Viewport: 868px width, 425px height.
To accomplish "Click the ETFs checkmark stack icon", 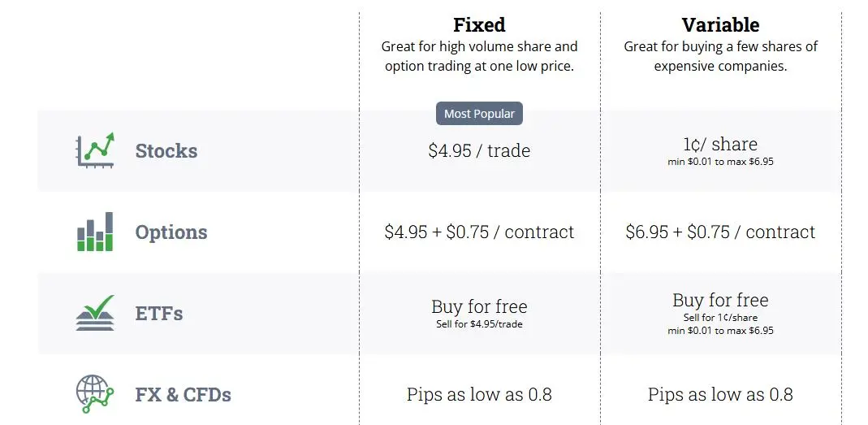I will (x=95, y=313).
